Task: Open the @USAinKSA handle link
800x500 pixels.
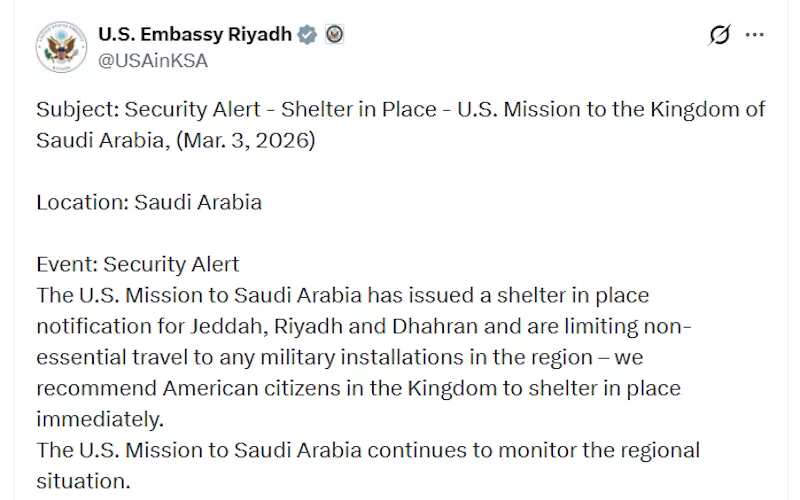Action: (x=153, y=60)
